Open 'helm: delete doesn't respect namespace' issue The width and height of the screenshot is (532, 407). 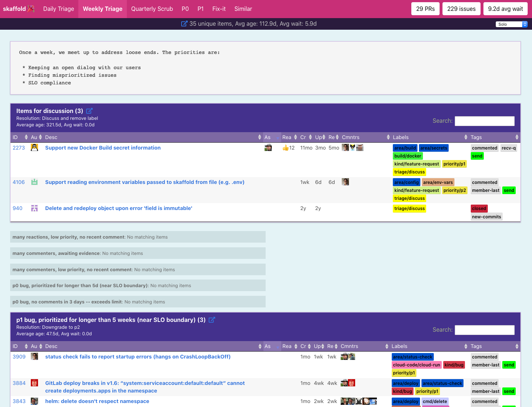(x=97, y=401)
